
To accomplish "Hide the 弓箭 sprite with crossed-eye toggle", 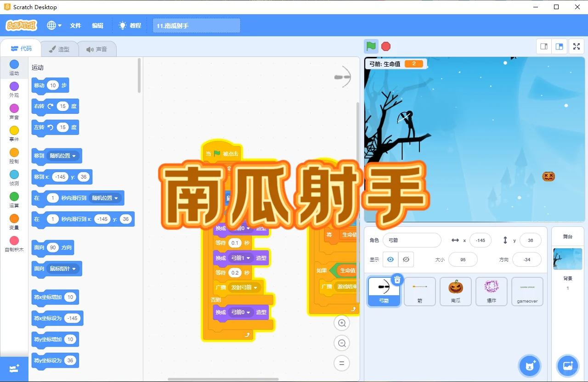I will (406, 259).
